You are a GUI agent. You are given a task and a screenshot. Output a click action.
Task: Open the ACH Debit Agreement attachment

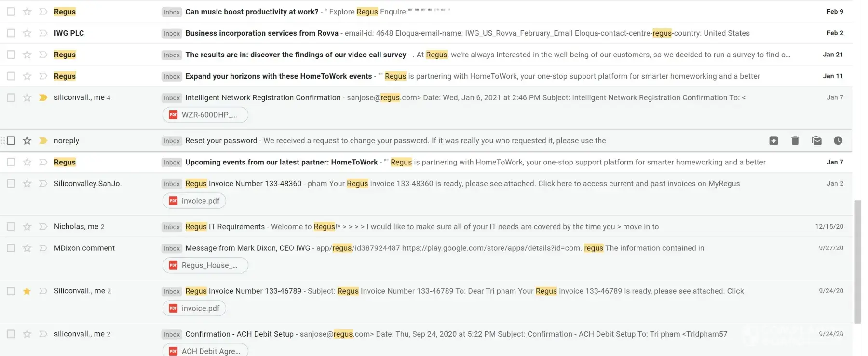[205, 351]
